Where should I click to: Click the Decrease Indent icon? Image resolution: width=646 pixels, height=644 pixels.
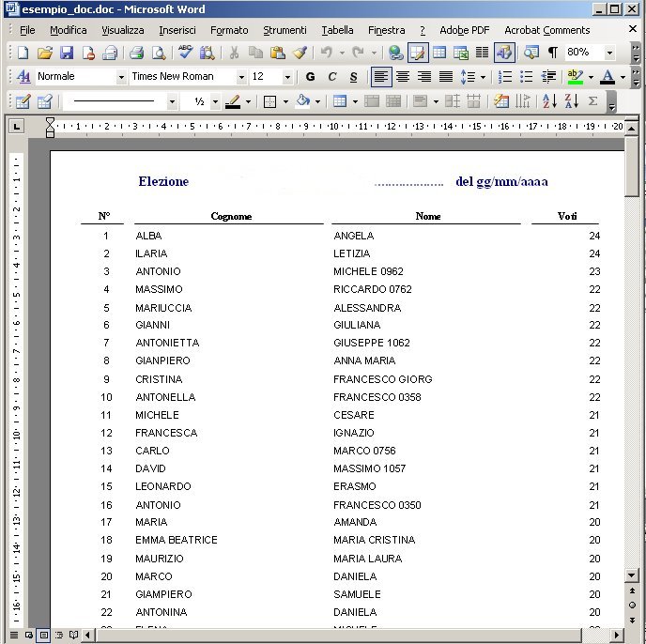548,77
